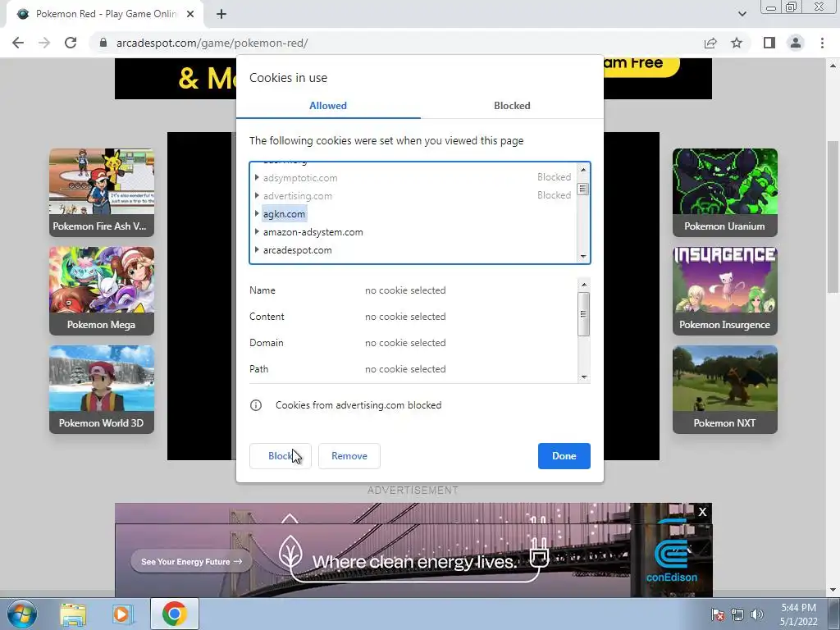Click the cookie list scrollbar thumb
The image size is (840, 630).
[583, 189]
